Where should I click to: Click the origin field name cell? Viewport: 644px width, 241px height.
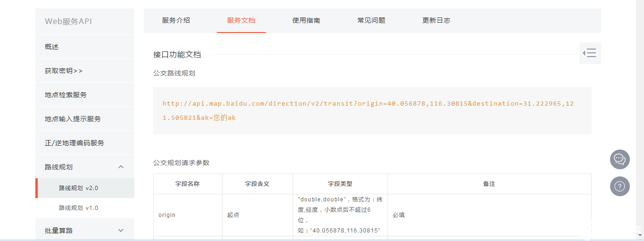click(188, 215)
